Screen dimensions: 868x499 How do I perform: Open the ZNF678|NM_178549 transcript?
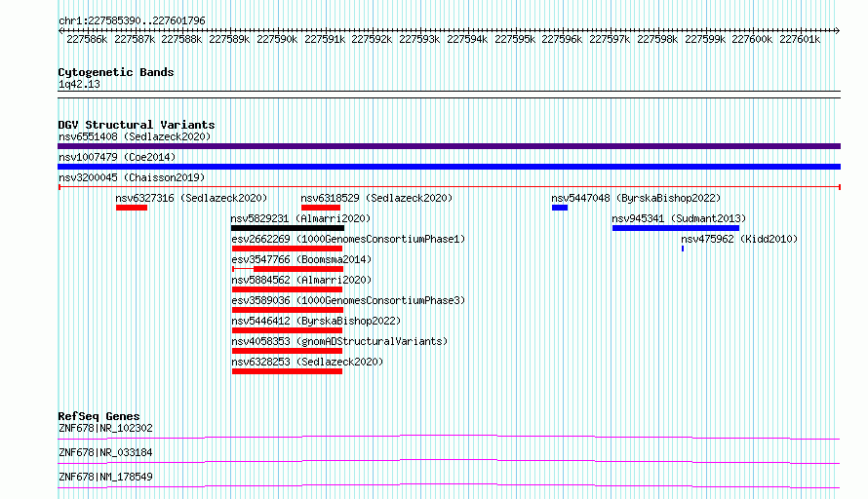point(105,477)
